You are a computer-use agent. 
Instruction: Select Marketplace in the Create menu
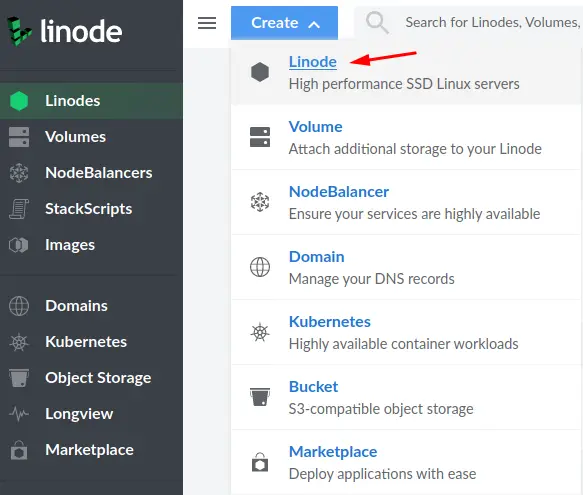[x=333, y=452]
